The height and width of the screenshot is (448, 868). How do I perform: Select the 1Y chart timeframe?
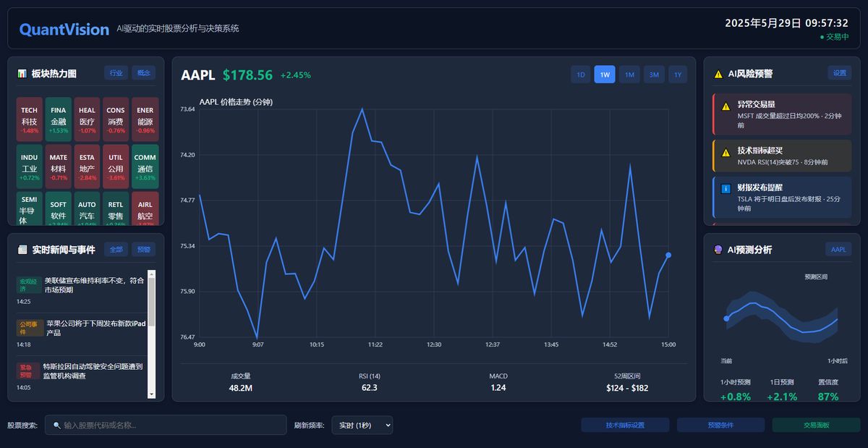tap(678, 74)
